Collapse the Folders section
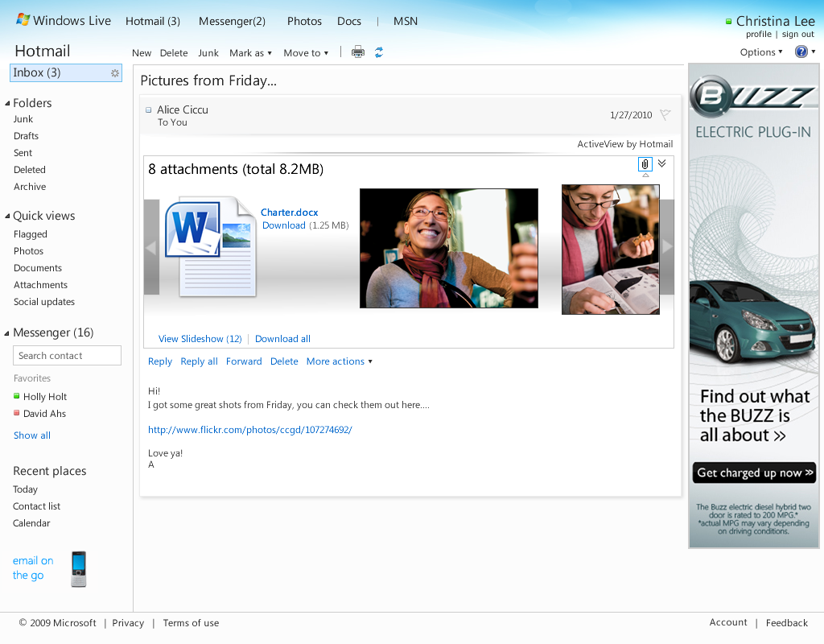 [7, 103]
